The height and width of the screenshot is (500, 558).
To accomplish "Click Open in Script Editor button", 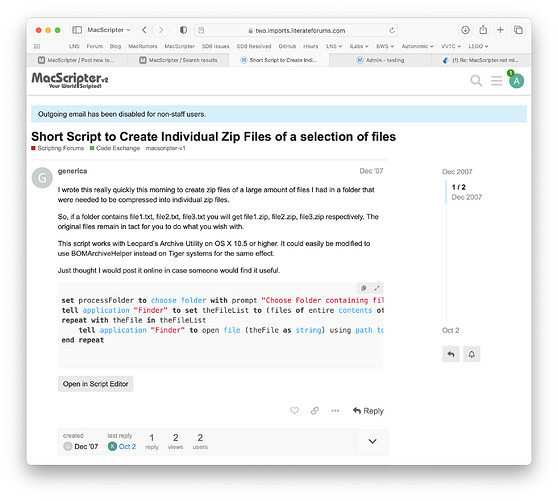I will coord(95,384).
